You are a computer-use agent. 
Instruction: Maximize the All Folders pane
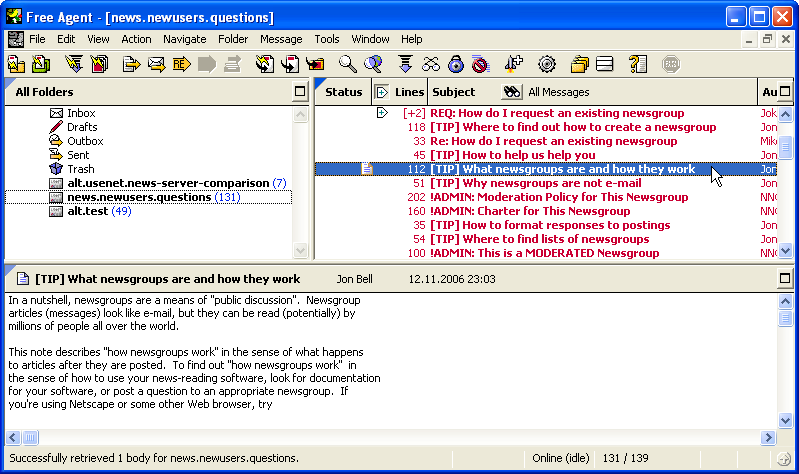300,92
